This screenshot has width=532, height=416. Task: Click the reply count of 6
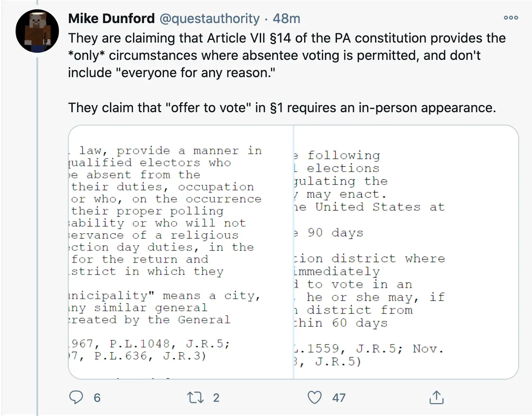[97, 398]
